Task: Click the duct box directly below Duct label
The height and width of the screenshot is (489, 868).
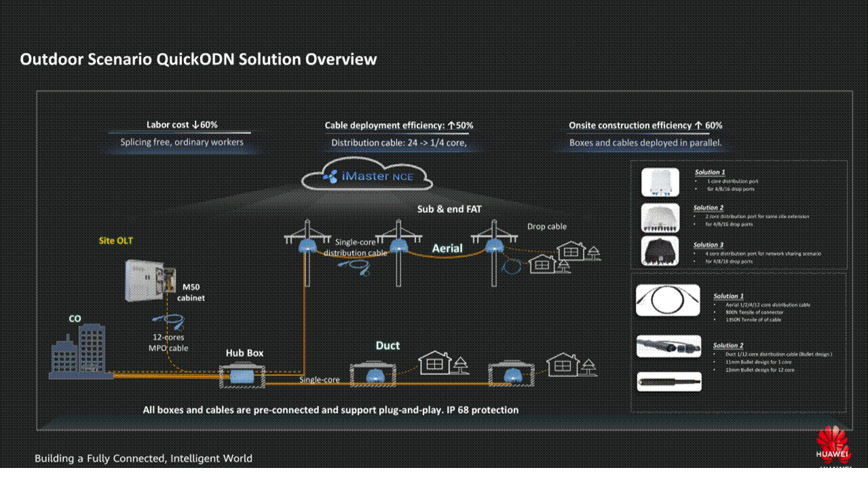Action: (373, 374)
